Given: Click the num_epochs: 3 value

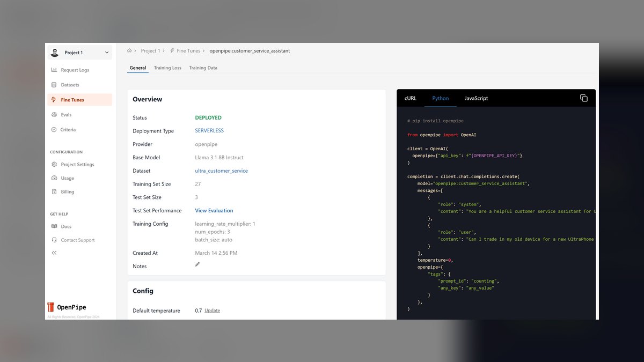Looking at the screenshot, I should [213, 232].
